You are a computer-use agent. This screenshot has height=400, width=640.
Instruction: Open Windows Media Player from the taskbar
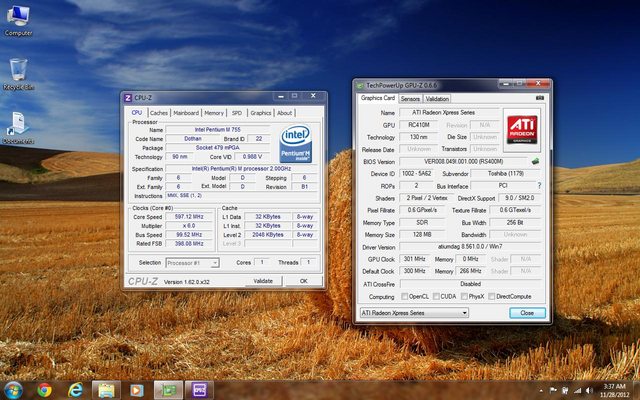(137, 390)
